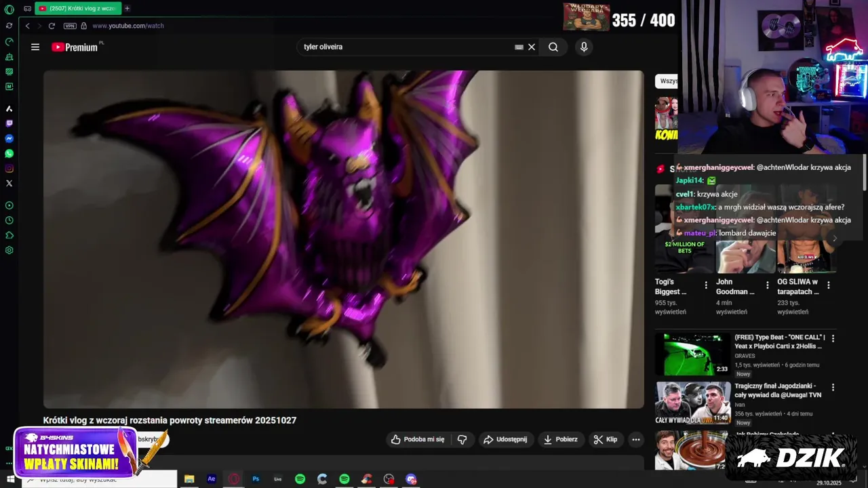Reload the YouTube page
Viewport: 868px width, 488px height.
point(52,26)
